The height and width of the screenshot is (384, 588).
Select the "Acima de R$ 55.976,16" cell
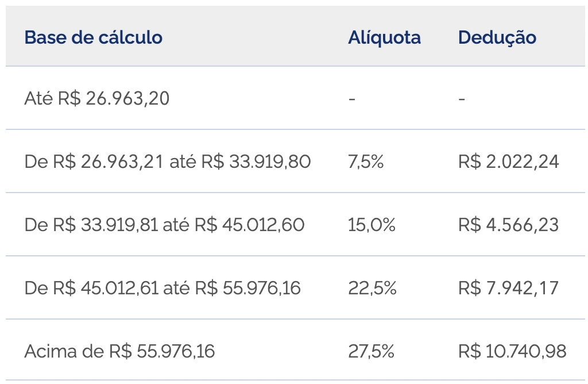point(119,351)
